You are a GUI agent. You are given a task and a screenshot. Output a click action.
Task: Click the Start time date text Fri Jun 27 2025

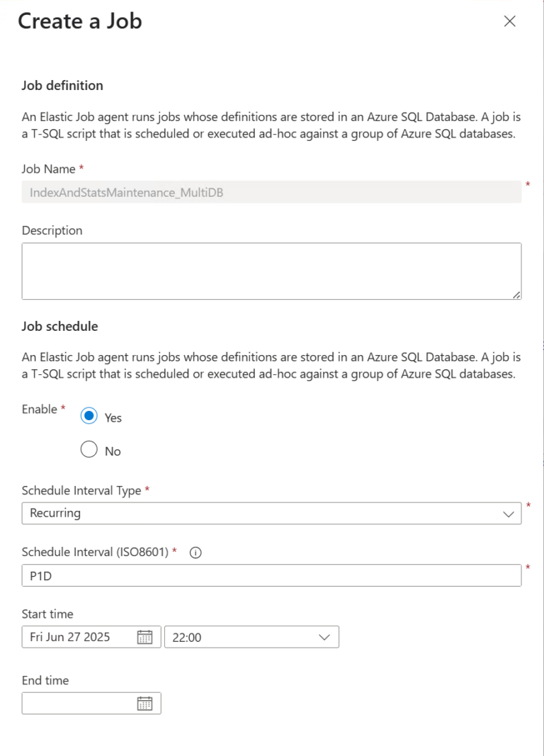(71, 637)
